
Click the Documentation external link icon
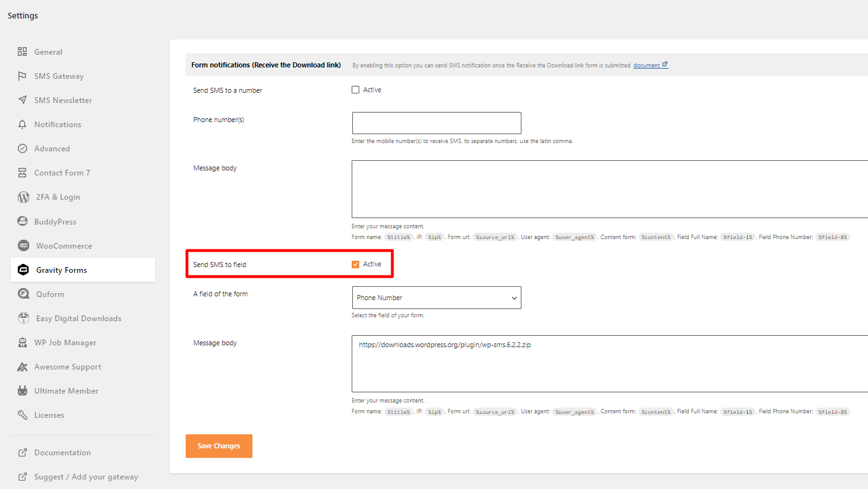22,452
